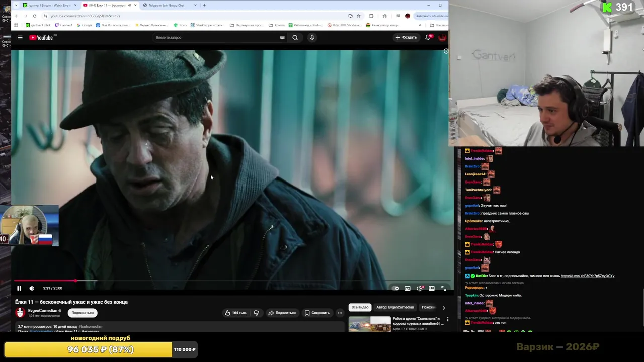Open the 'Партнерские прог...' bookmarks folder
The image size is (644, 362).
tap(247, 25)
